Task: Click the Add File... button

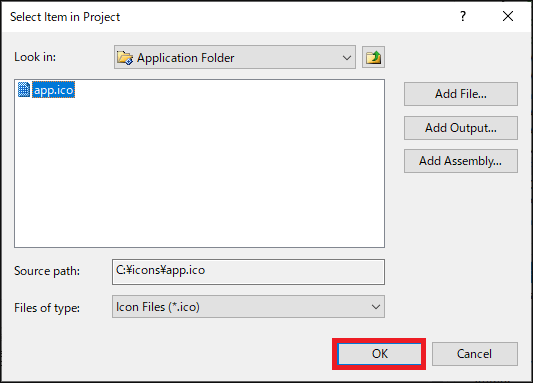Action: (x=461, y=94)
